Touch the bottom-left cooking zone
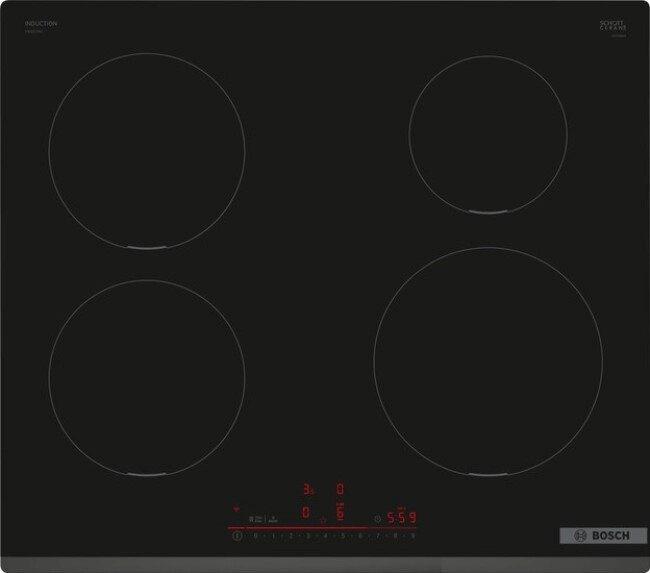 (x=147, y=377)
